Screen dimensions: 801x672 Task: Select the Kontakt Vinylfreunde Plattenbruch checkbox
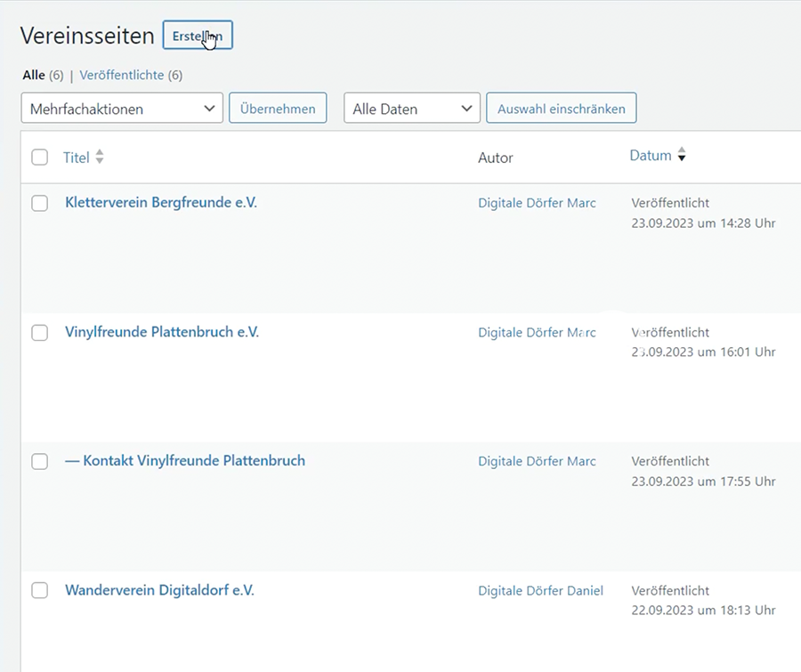point(39,462)
